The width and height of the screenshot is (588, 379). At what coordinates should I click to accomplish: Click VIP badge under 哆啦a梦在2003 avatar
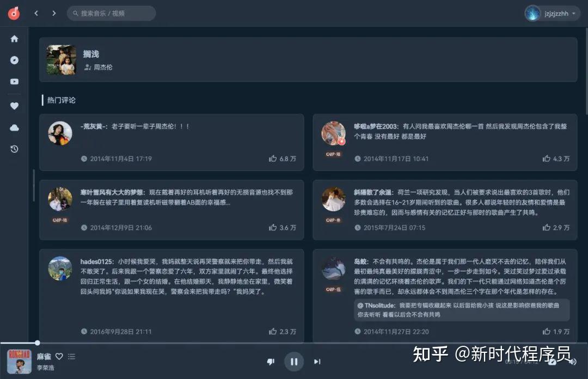tap(333, 154)
